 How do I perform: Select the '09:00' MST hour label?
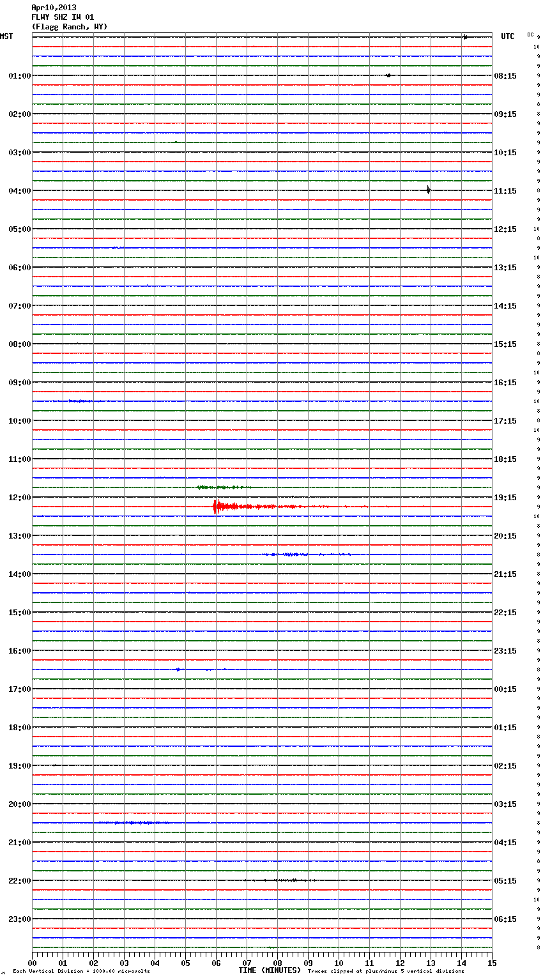(x=20, y=383)
